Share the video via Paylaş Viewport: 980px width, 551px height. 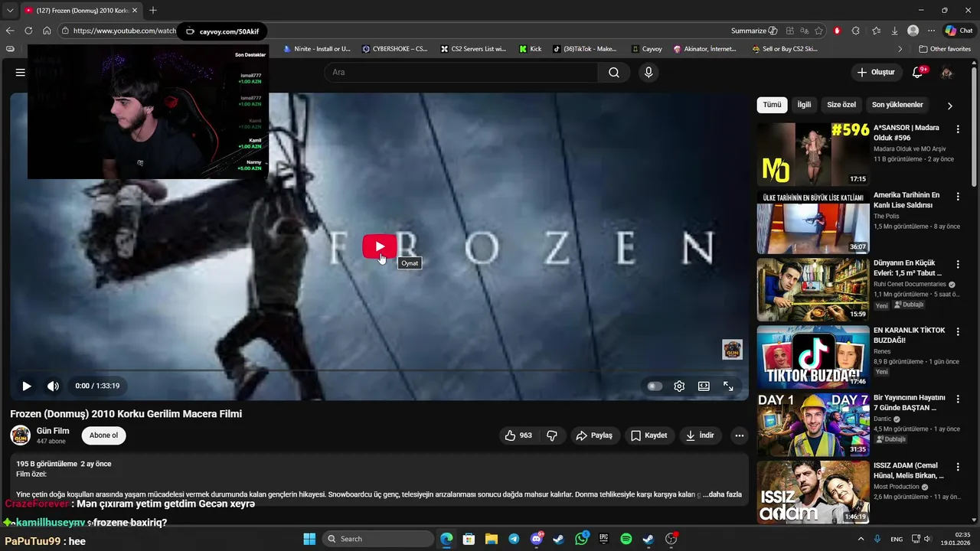pos(594,435)
